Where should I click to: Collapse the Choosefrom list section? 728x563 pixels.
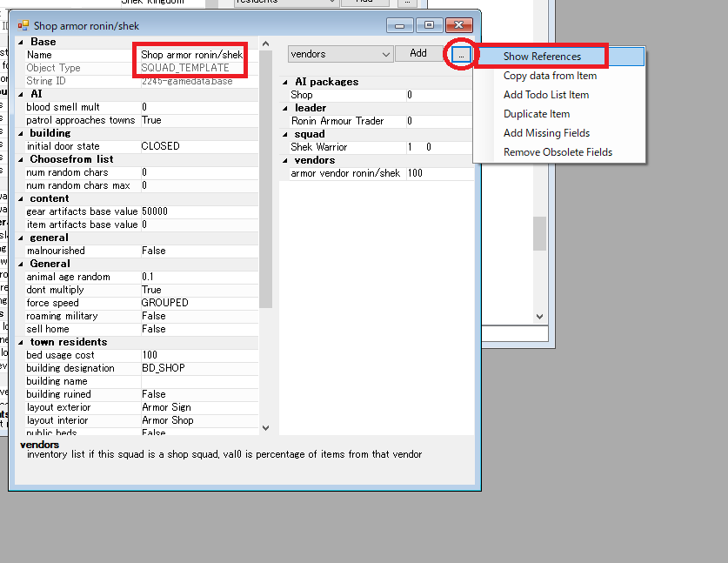[21, 159]
